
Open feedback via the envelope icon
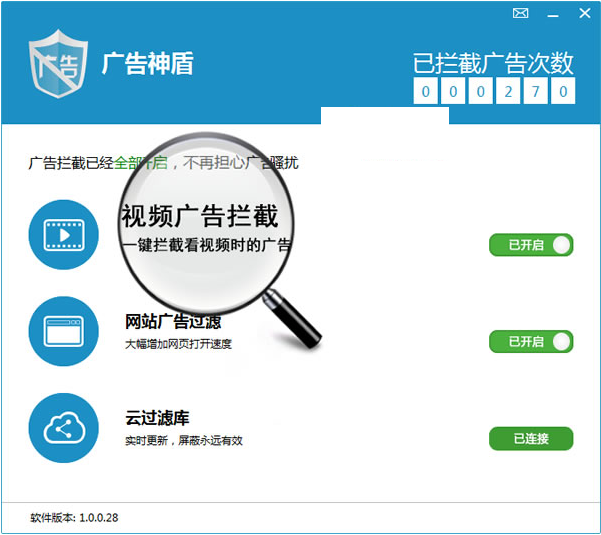[x=520, y=13]
